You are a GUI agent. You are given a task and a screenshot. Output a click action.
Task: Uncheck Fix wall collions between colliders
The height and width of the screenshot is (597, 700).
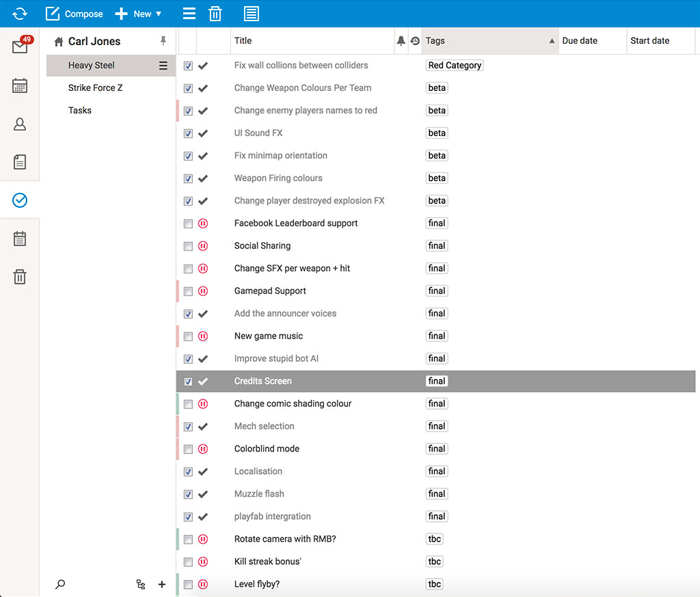point(188,66)
